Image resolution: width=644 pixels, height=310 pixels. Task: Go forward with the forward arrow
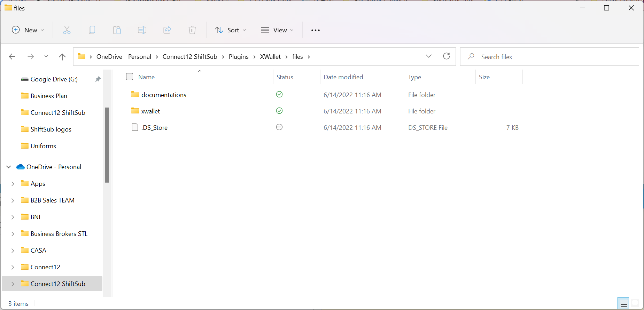[x=31, y=57]
